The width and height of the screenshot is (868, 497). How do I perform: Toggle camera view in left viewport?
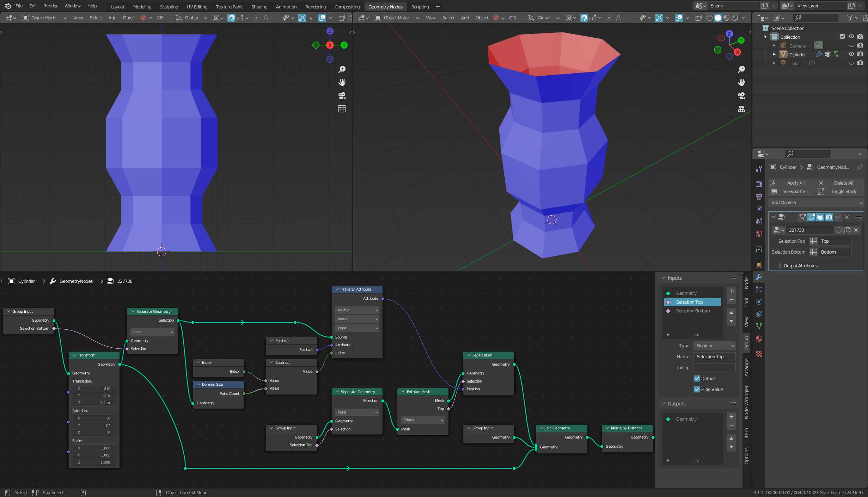[x=342, y=96]
